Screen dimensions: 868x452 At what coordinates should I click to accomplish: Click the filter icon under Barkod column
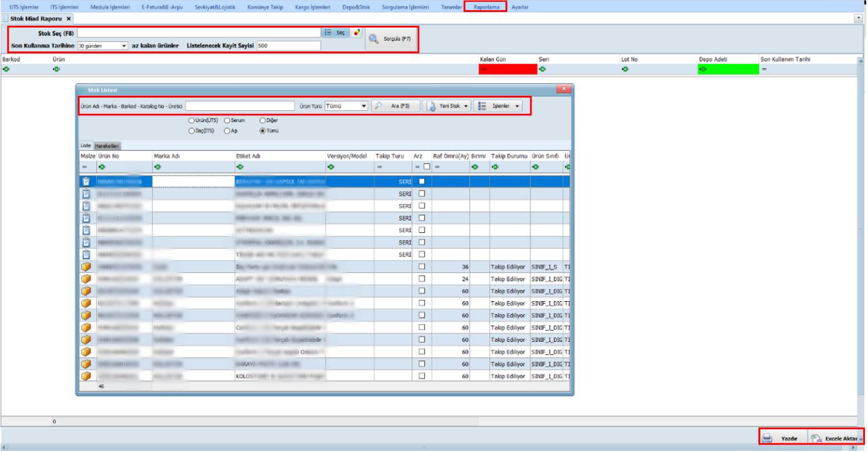pos(6,69)
